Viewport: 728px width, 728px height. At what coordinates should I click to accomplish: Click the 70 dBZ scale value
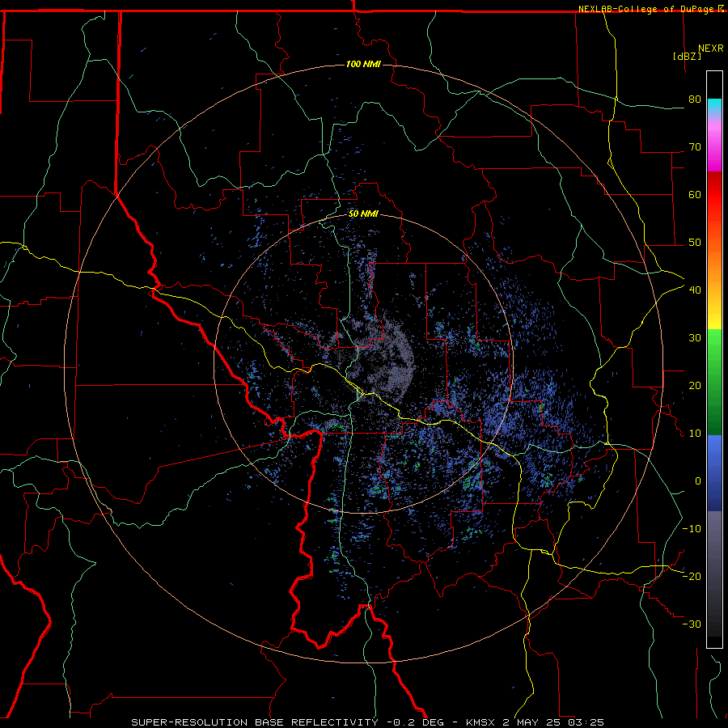pyautogui.click(x=695, y=147)
